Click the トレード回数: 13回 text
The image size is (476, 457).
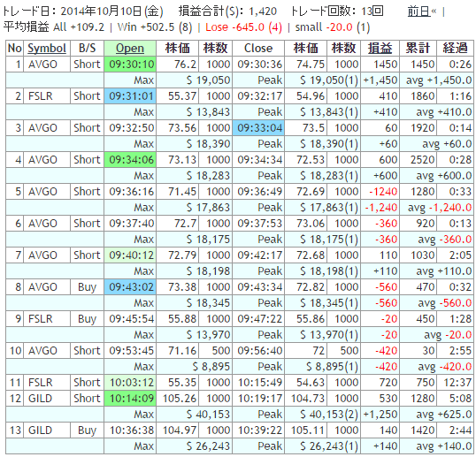(337, 11)
